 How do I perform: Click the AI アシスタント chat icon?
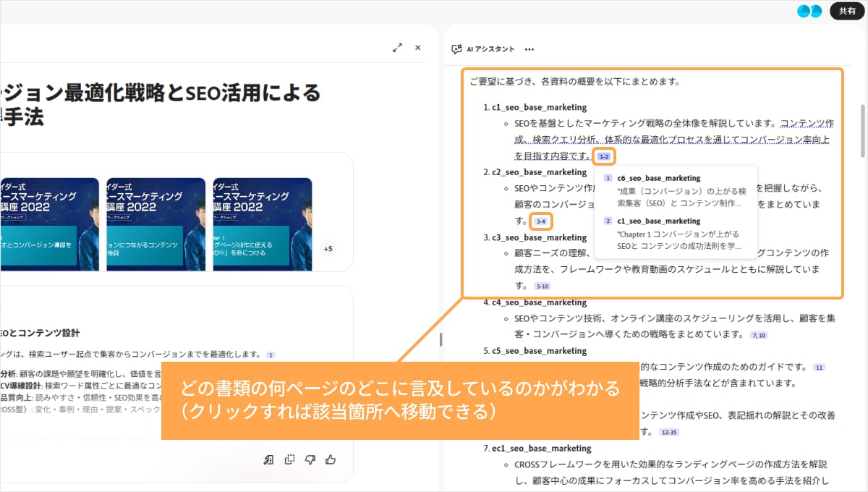[x=456, y=49]
